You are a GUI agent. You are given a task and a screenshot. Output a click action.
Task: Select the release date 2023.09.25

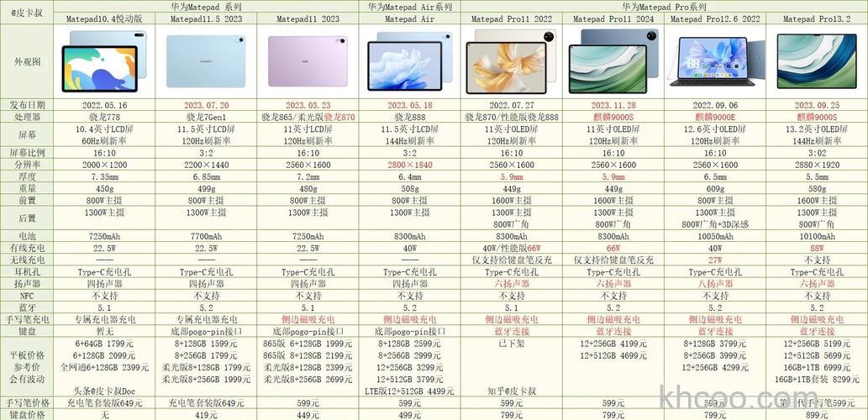pyautogui.click(x=817, y=105)
